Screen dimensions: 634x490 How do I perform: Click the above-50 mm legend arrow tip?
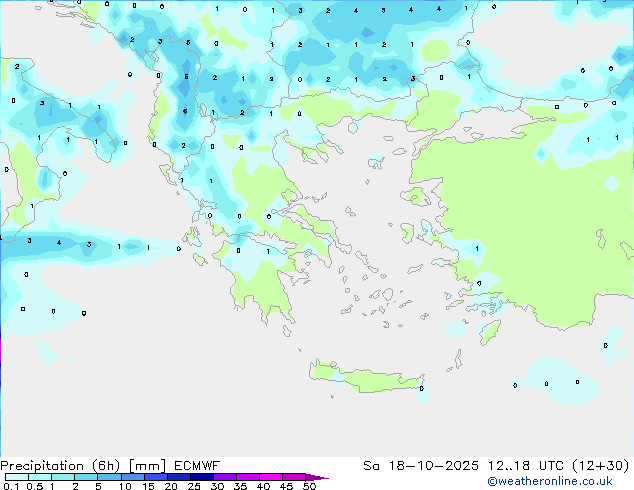[x=317, y=477]
